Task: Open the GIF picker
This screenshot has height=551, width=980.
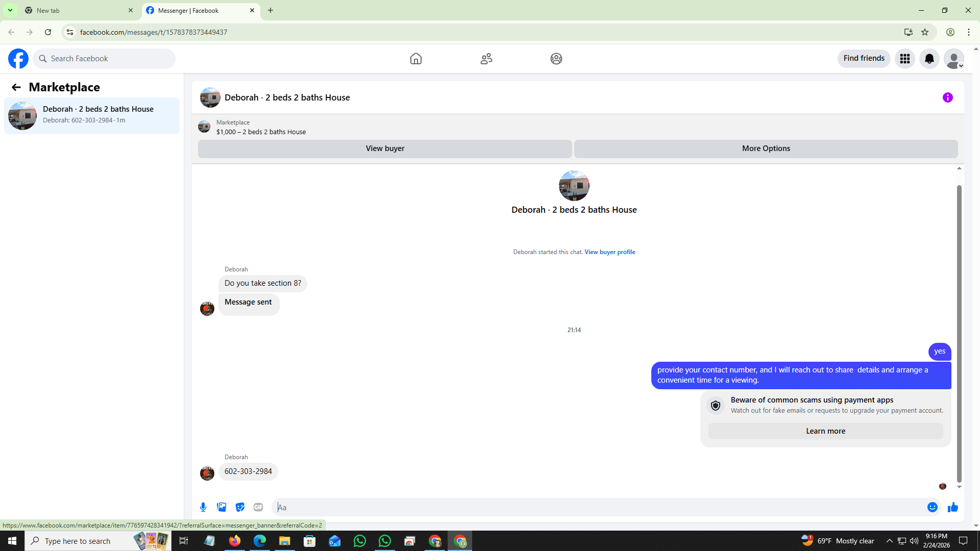Action: [258, 507]
